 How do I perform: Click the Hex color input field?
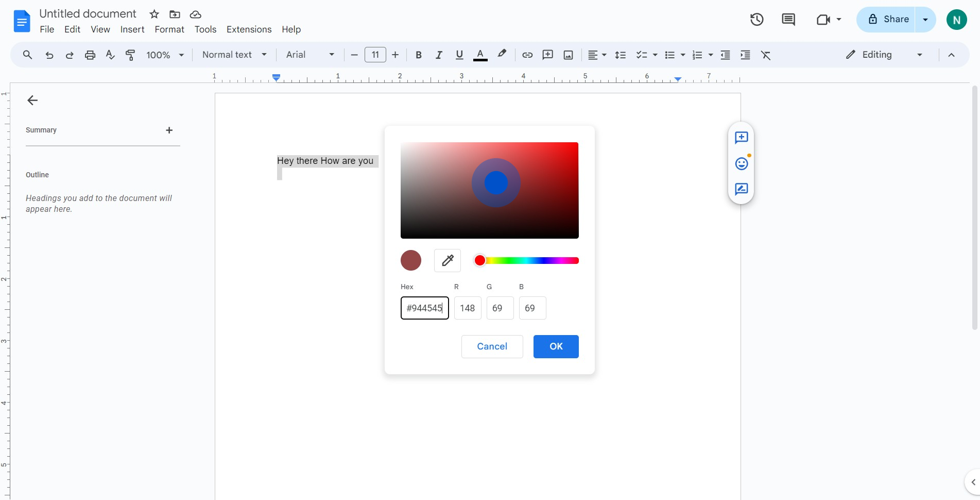(425, 308)
